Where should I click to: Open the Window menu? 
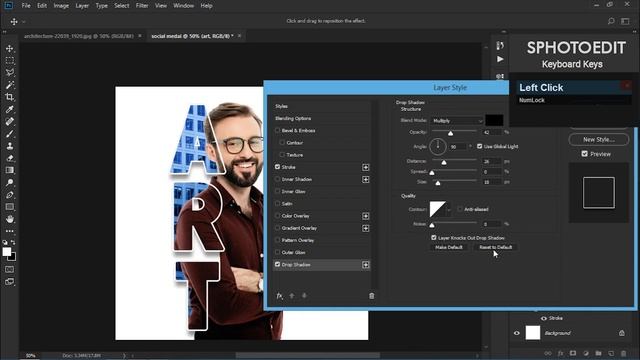[183, 6]
